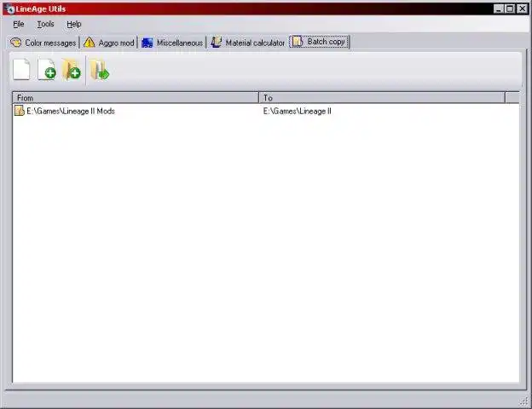
Task: Switch to the Color messages tab
Action: click(x=43, y=43)
